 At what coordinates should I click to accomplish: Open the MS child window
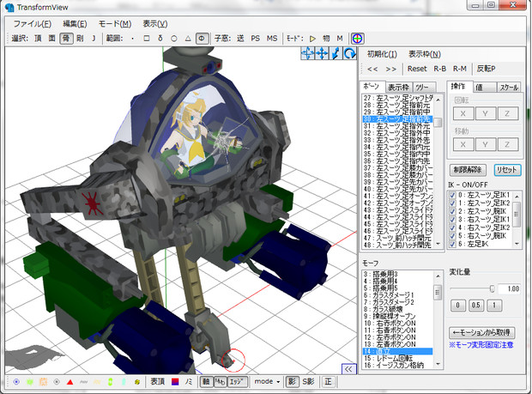[x=272, y=39]
